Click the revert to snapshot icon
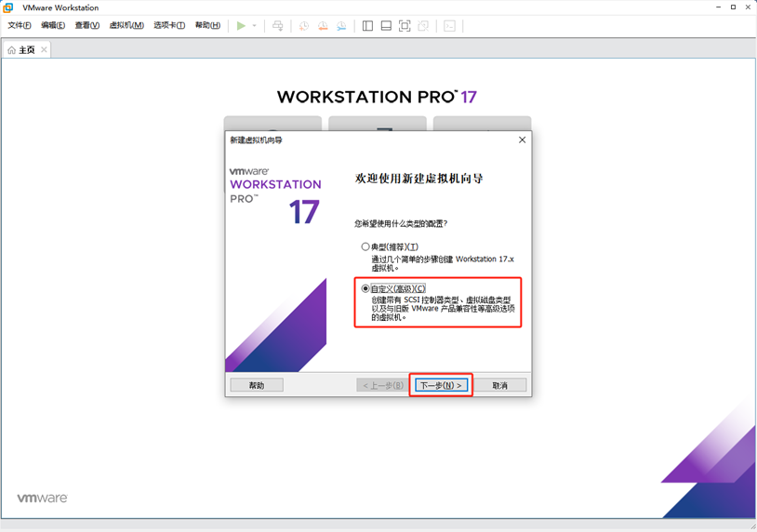Screen dimensions: 757x532 (x=323, y=26)
